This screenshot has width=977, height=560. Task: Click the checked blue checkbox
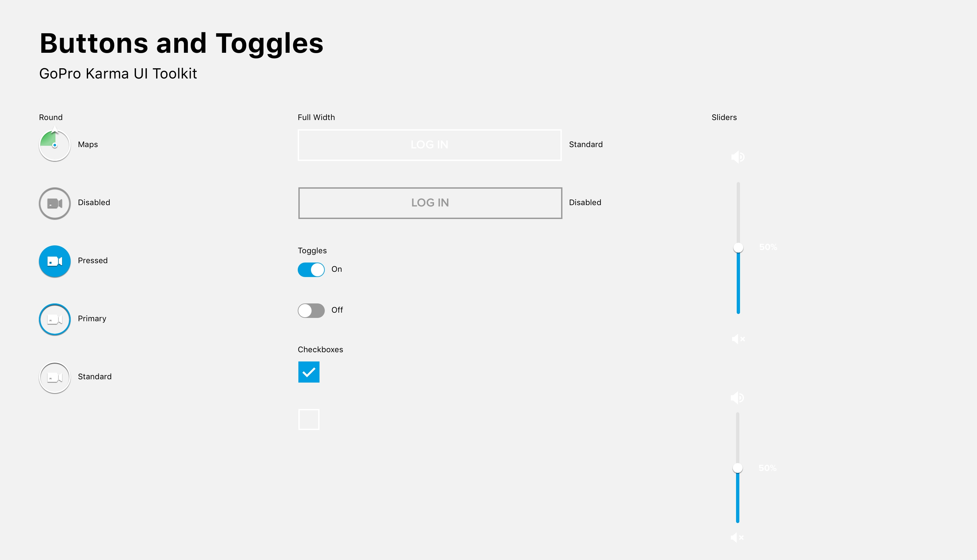(309, 372)
